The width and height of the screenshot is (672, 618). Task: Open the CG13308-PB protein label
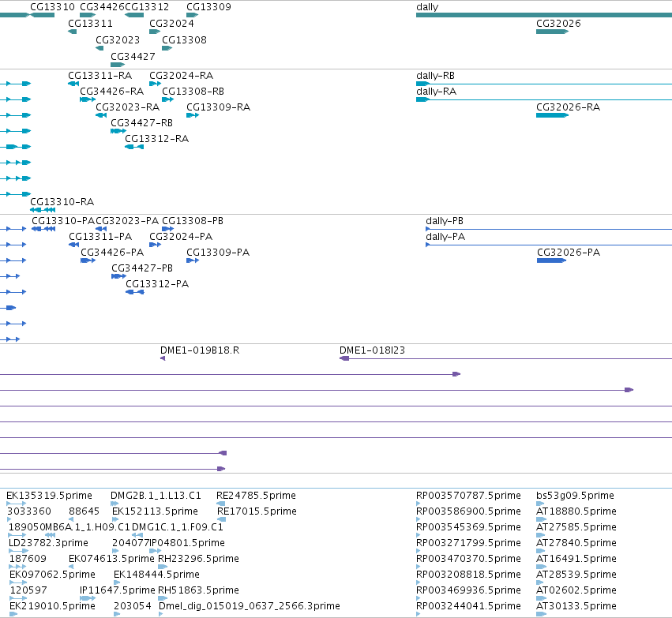pyautogui.click(x=193, y=220)
